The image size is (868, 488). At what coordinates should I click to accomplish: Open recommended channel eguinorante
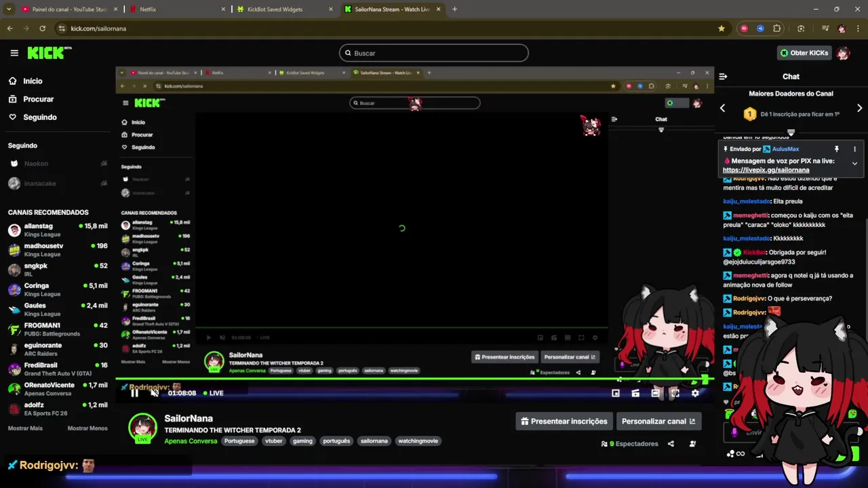58,348
